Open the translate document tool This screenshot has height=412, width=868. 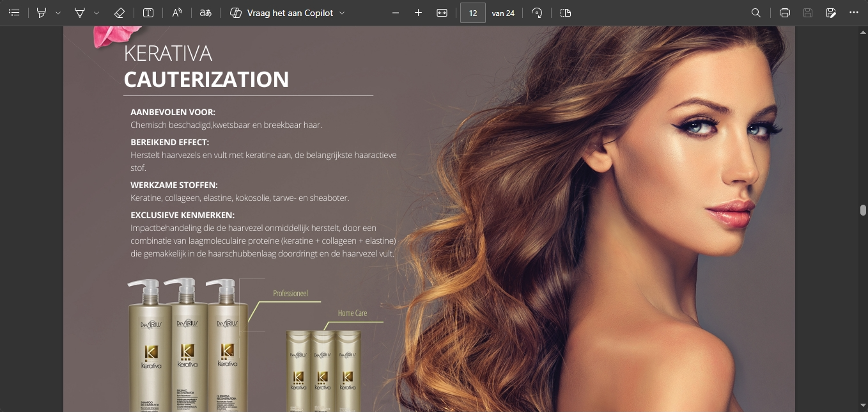point(205,13)
